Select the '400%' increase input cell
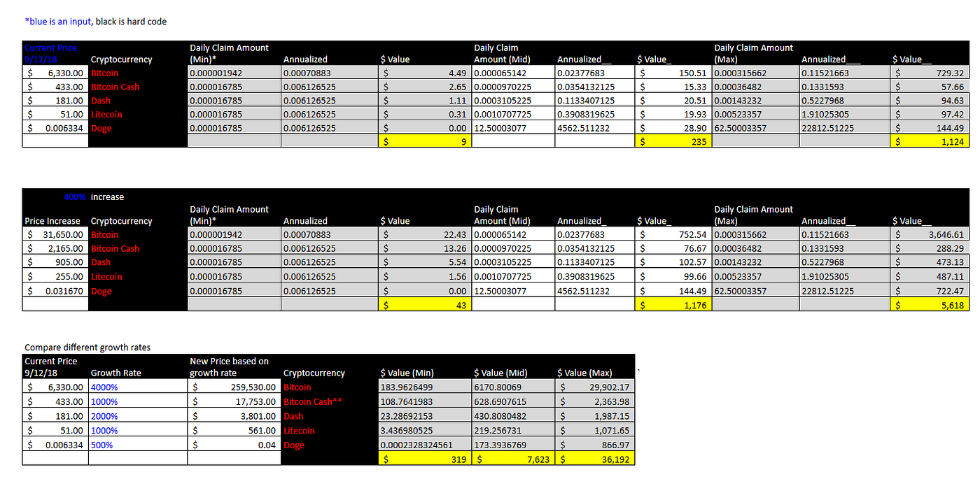Image resolution: width=980 pixels, height=479 pixels. pyautogui.click(x=55, y=197)
